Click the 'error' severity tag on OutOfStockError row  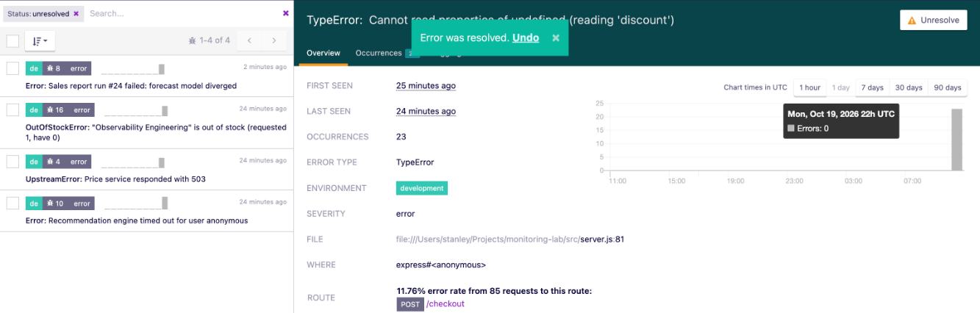tap(81, 109)
